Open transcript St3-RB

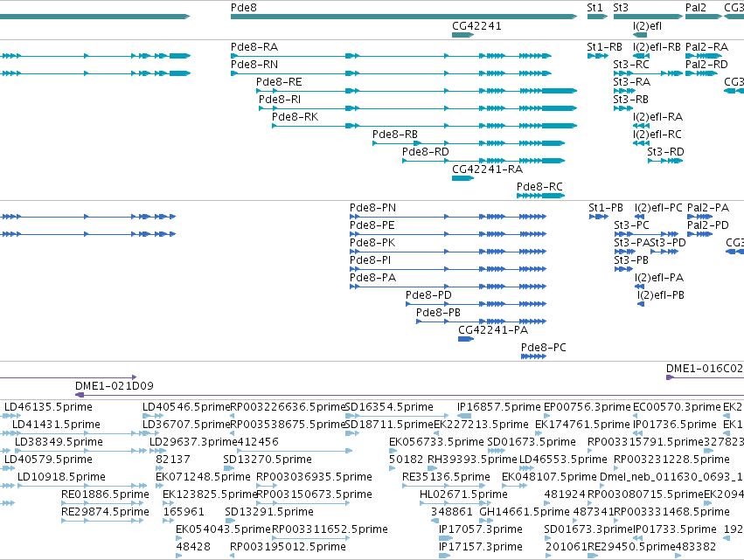(623, 108)
